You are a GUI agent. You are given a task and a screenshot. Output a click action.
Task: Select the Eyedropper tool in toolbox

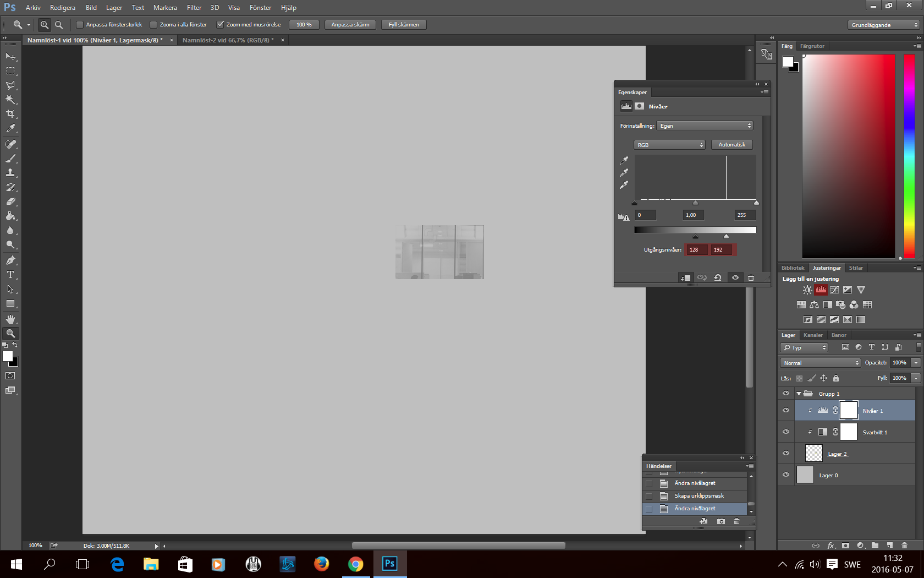[x=10, y=128]
